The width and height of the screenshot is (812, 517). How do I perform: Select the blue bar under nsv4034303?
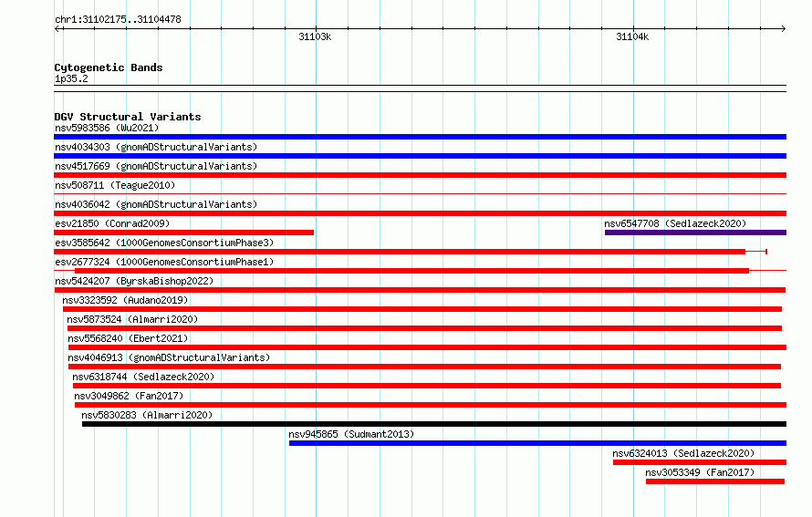point(420,156)
